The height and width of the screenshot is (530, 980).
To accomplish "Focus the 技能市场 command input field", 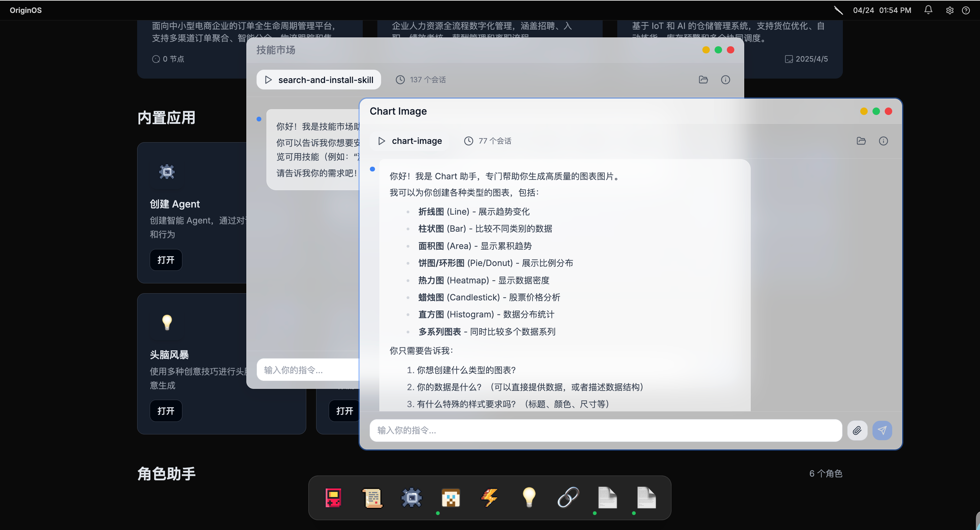I will (x=308, y=370).
